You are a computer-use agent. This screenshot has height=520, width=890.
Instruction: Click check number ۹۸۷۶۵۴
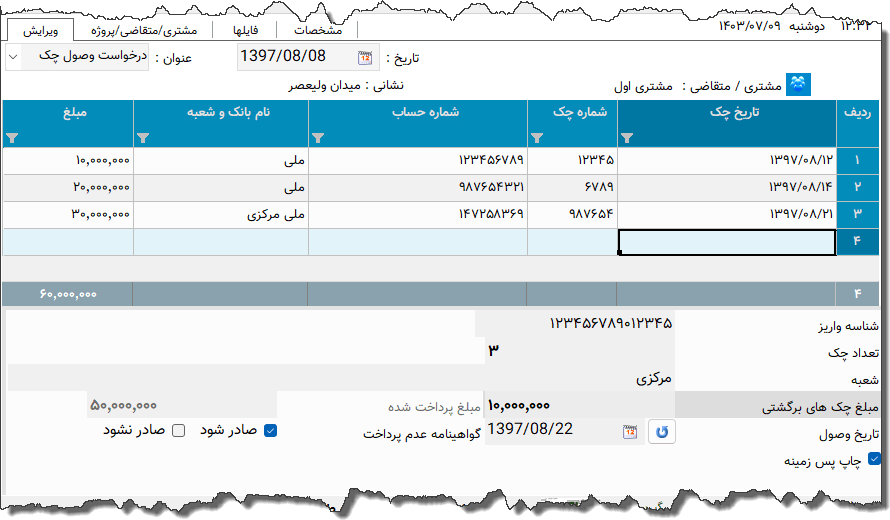click(573, 215)
